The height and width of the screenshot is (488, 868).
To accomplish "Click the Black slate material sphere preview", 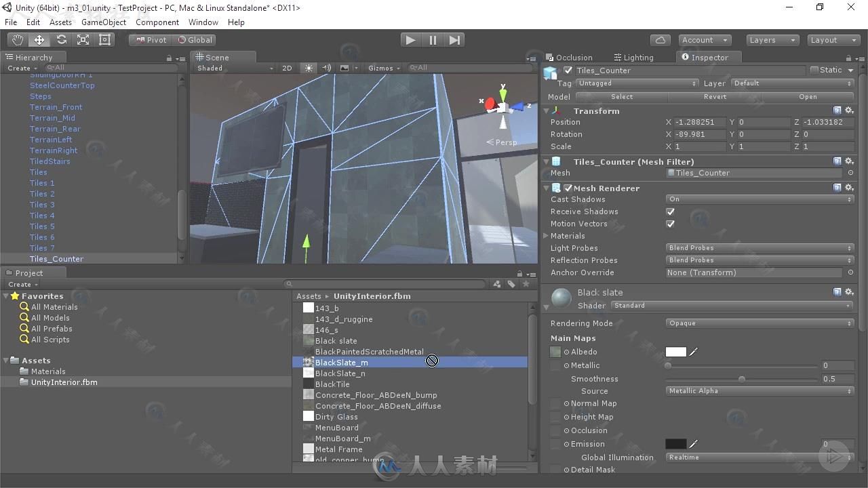I will click(x=561, y=299).
